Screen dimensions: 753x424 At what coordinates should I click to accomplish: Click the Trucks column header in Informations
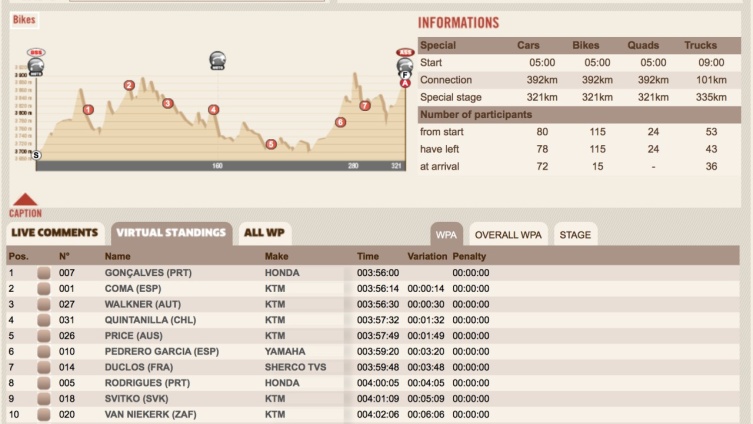point(701,45)
